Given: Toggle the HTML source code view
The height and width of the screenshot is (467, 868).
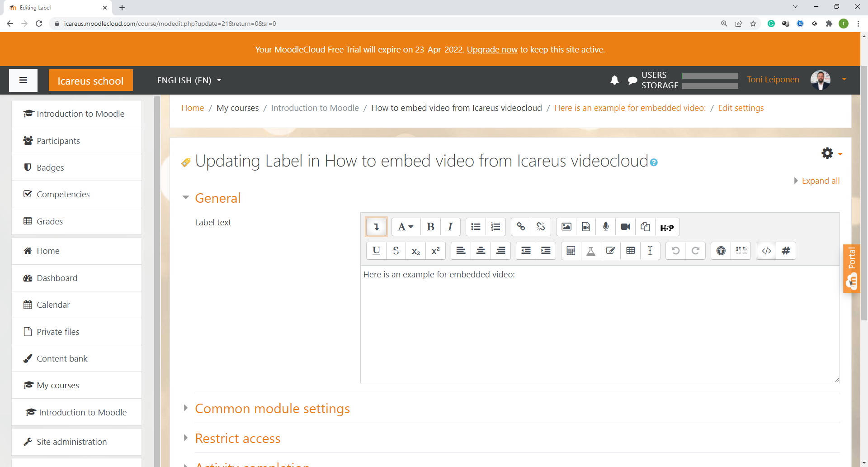Looking at the screenshot, I should (766, 251).
